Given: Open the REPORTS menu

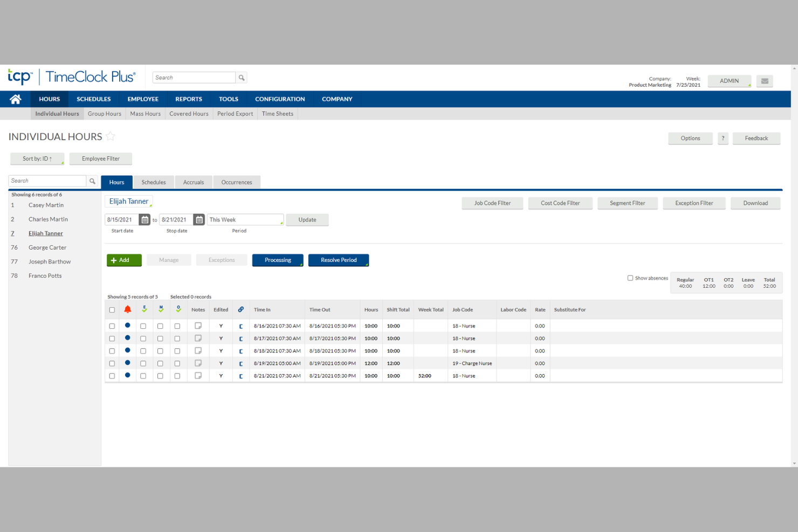Looking at the screenshot, I should click(x=188, y=99).
